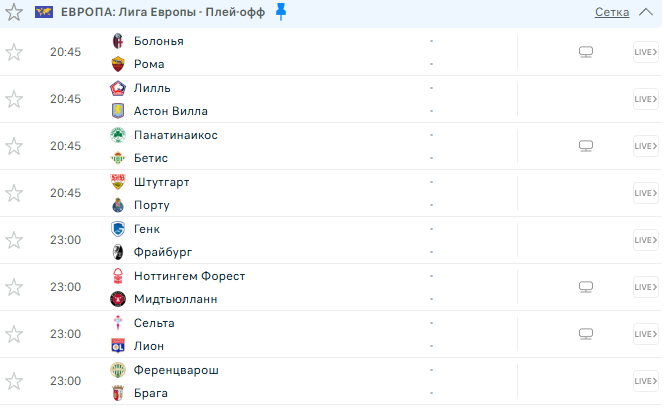Open LIVE button for Stuttgart vs Porto

pos(646,193)
